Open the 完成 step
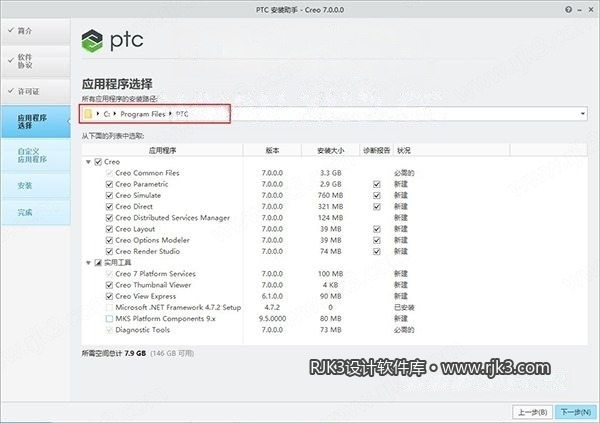 click(x=36, y=212)
